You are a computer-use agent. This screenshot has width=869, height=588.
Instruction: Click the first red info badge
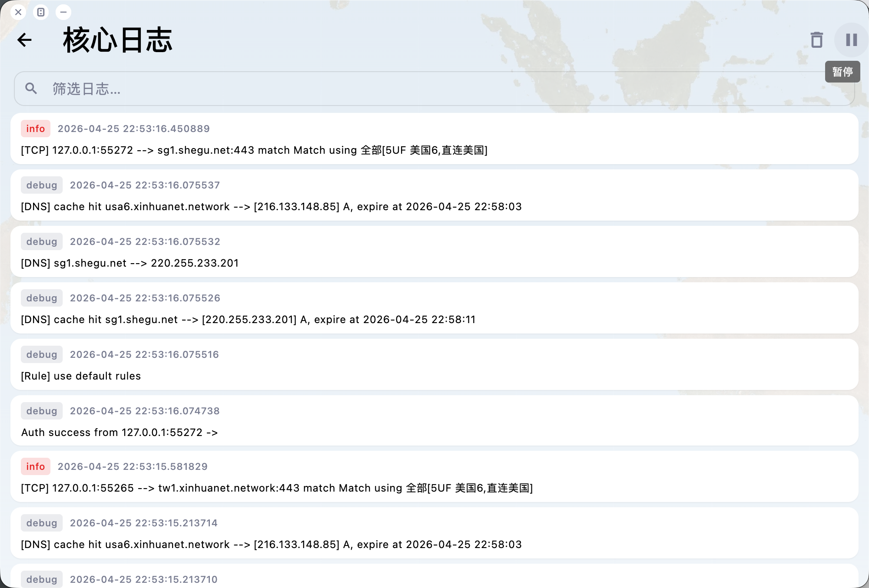(x=35, y=129)
